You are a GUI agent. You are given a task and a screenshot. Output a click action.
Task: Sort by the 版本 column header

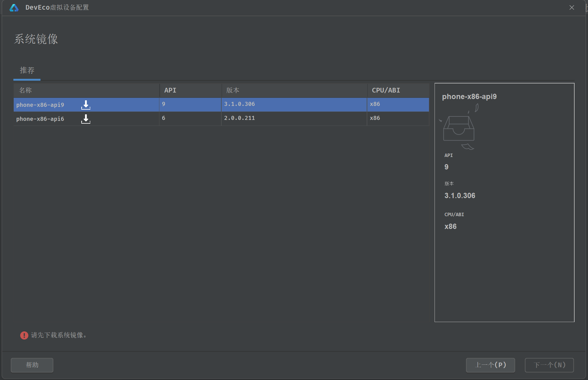click(294, 90)
